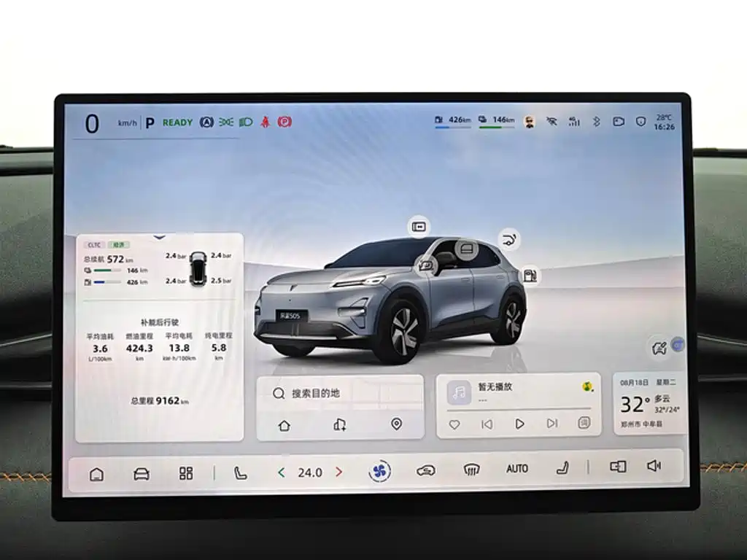This screenshot has width=747, height=560.
Task: Open driver seat climate controls on left
Action: (241, 472)
